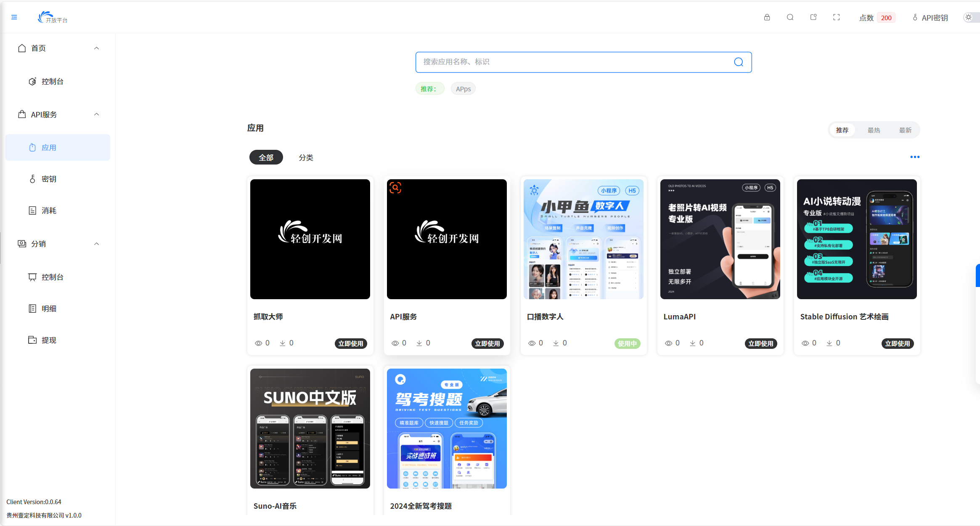Click the API服务 bag icon
Image resolution: width=980 pixels, height=526 pixels.
coord(22,114)
